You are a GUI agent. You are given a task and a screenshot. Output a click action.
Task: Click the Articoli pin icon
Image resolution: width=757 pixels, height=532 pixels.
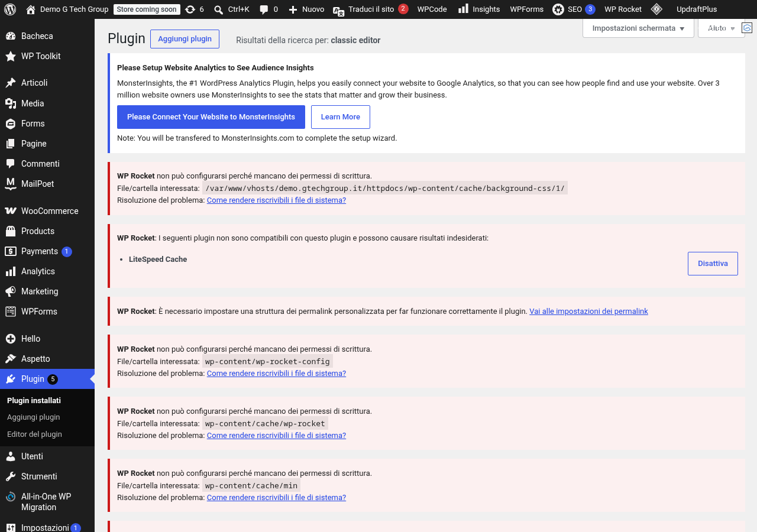11,83
